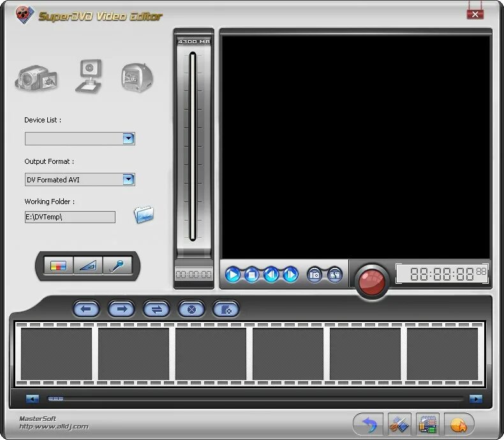Screen dimensions: 504x440
Task: Click the http://www.alldj.com link
Action: point(54,427)
